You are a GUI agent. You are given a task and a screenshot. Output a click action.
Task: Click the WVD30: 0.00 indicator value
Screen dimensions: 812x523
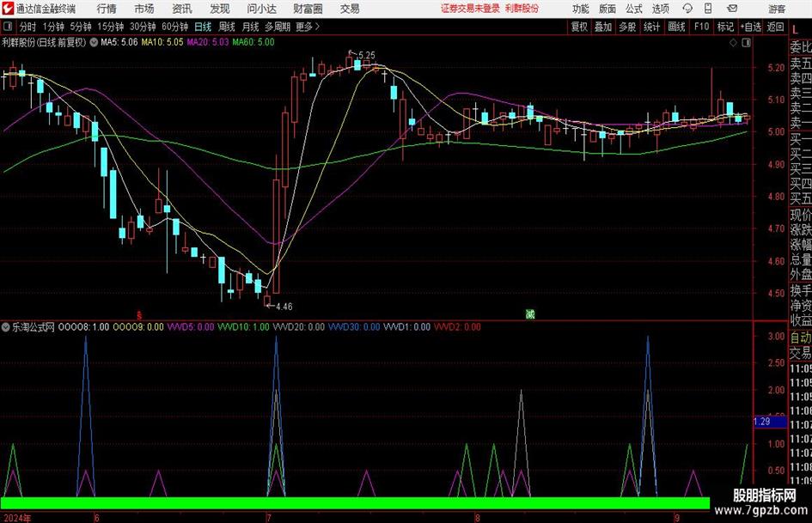coord(354,327)
